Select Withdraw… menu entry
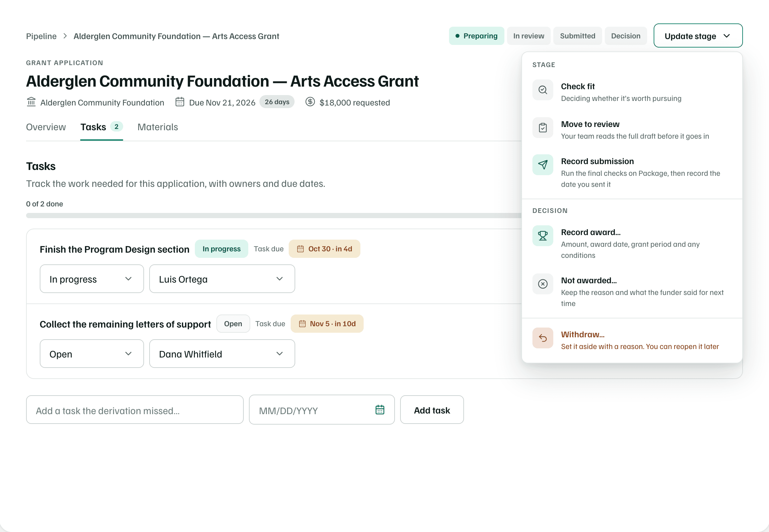 click(x=632, y=340)
